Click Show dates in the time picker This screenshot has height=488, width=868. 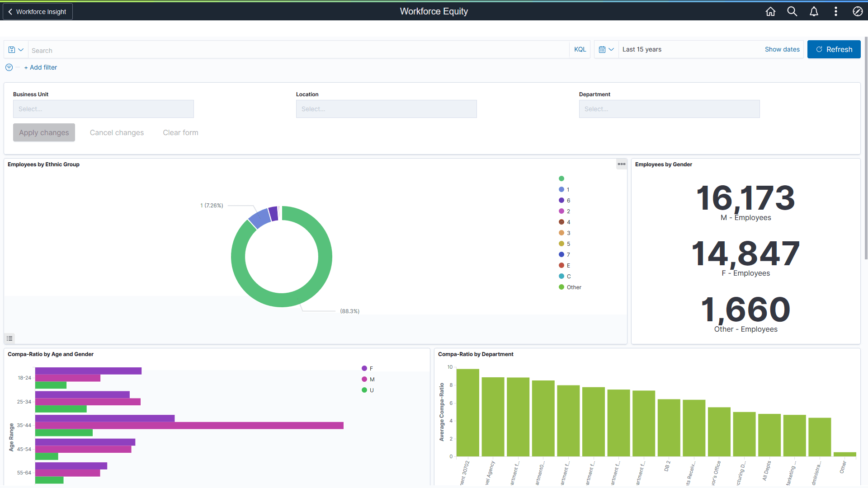tap(782, 49)
